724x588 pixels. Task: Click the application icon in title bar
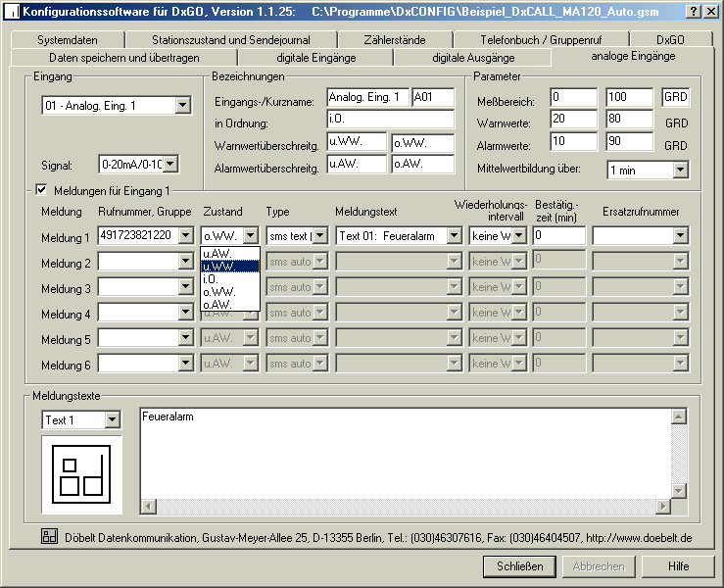point(14,10)
